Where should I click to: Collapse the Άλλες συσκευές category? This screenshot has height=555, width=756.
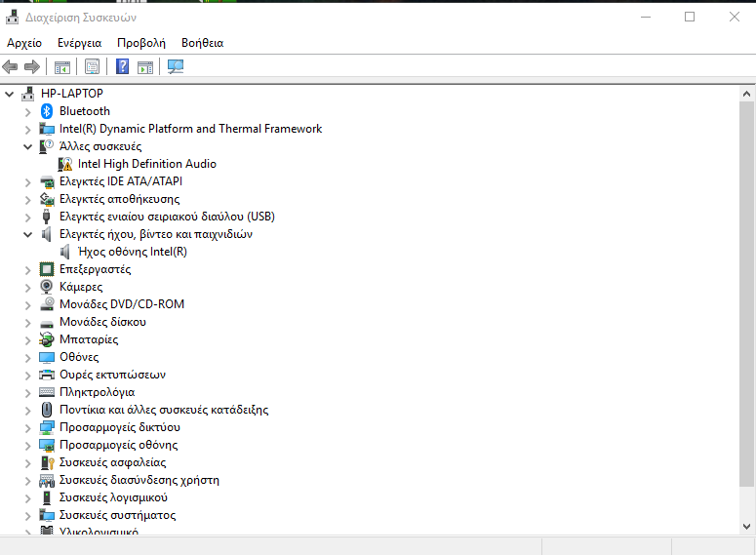[x=27, y=146]
